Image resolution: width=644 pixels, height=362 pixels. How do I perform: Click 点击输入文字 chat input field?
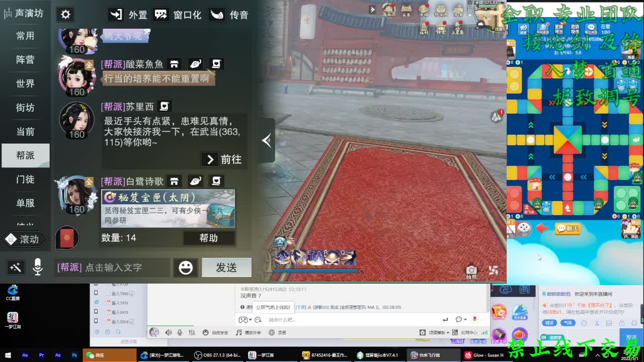(112, 267)
